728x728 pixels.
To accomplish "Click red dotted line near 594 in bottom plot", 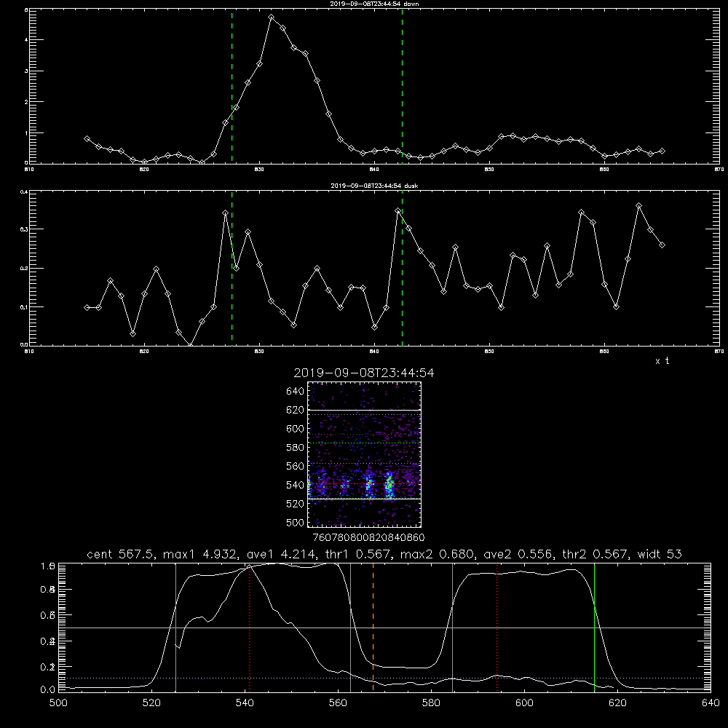I will point(496,628).
